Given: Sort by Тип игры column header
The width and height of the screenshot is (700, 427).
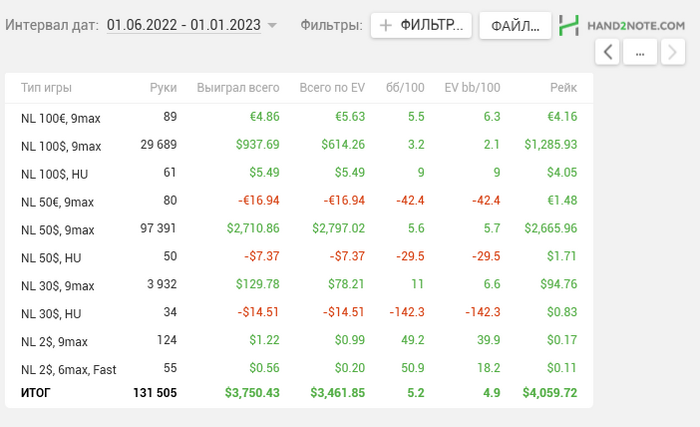Looking at the screenshot, I should coord(46,88).
